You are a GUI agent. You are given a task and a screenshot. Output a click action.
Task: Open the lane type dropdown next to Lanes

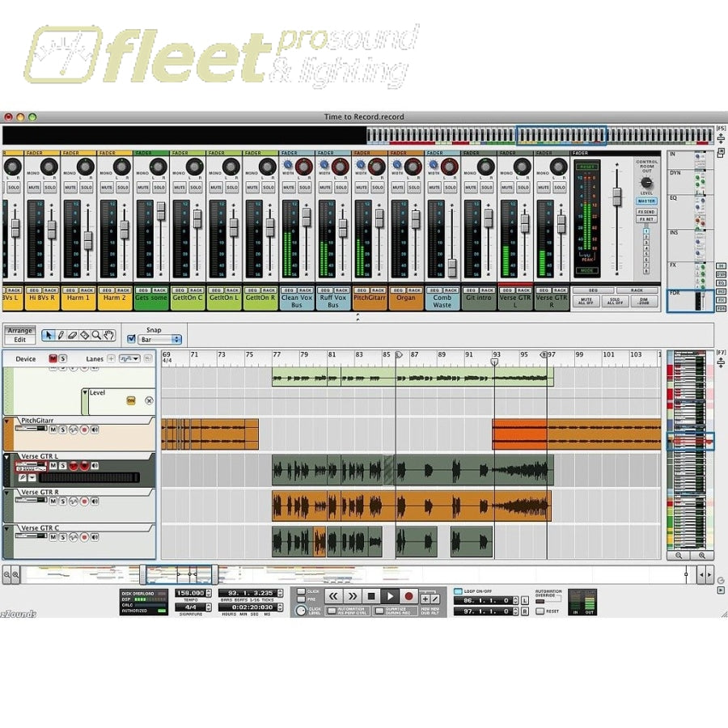point(129,358)
